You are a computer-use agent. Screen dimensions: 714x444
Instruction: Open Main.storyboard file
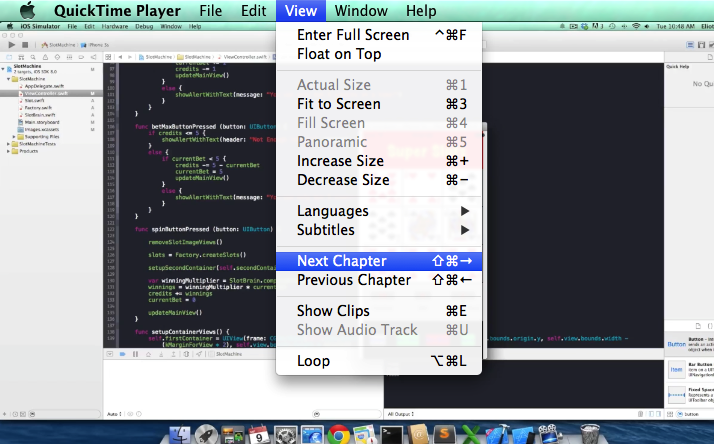[42, 122]
